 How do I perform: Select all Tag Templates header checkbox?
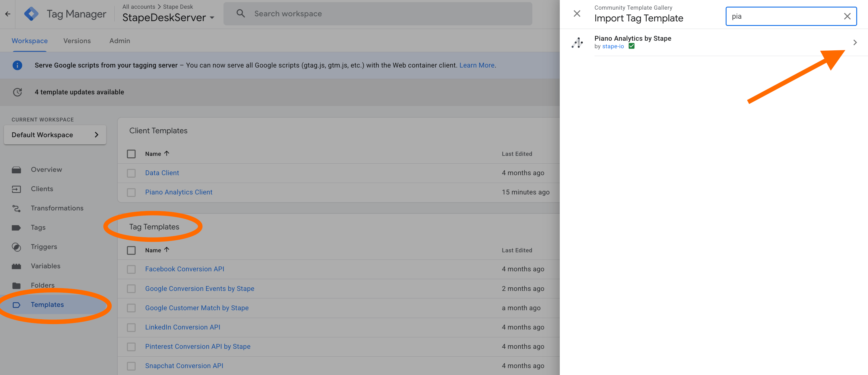(131, 250)
